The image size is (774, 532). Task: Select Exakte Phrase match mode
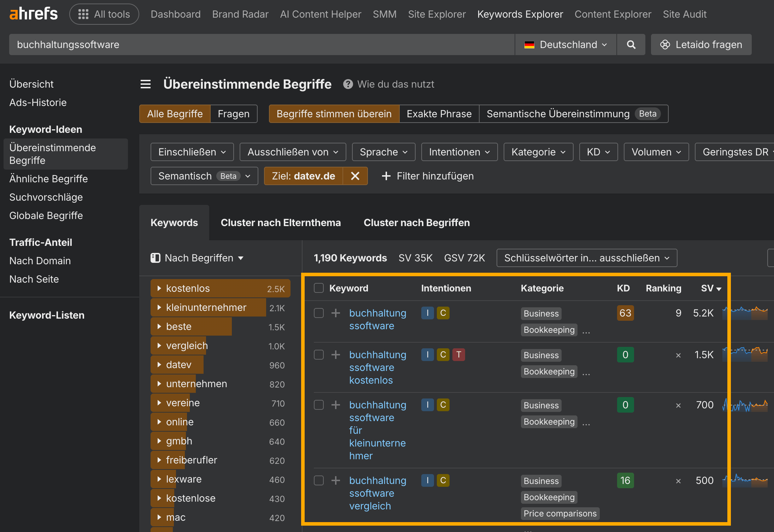click(x=439, y=114)
